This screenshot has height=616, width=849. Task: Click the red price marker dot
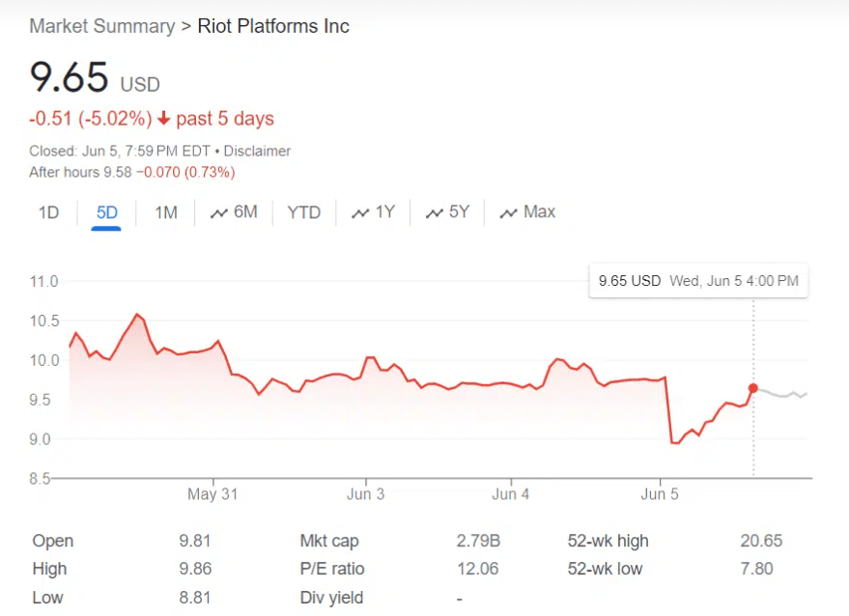pos(753,388)
